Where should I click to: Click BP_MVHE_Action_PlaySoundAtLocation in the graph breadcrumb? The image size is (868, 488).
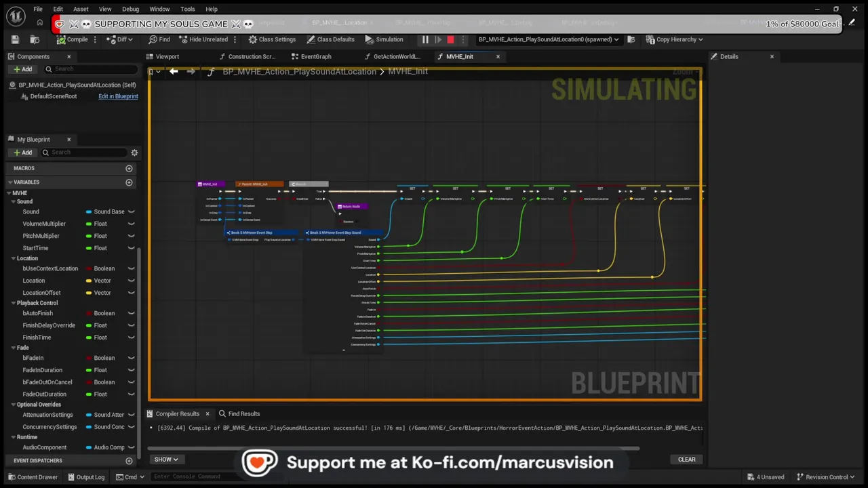pyautogui.click(x=299, y=71)
